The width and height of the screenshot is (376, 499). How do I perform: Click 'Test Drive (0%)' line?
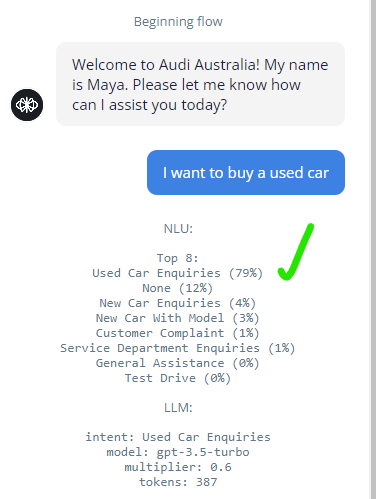click(x=178, y=378)
